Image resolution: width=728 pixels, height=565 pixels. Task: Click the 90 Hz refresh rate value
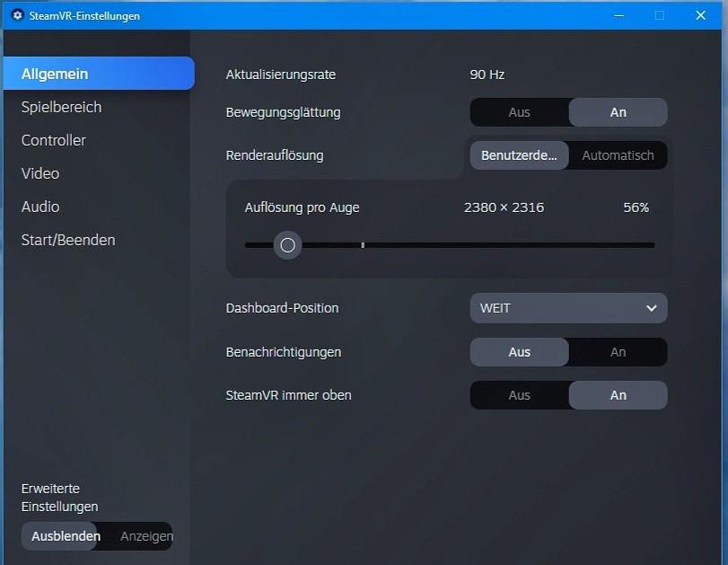487,75
